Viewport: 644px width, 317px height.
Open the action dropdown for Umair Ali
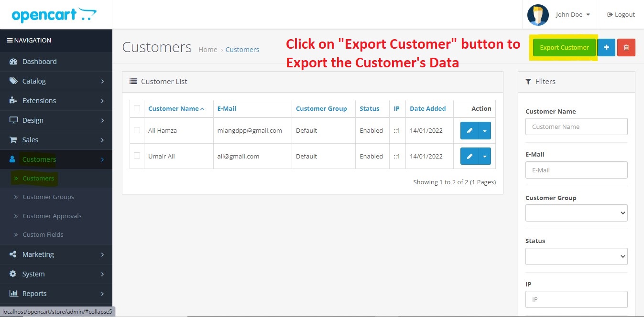(x=485, y=156)
